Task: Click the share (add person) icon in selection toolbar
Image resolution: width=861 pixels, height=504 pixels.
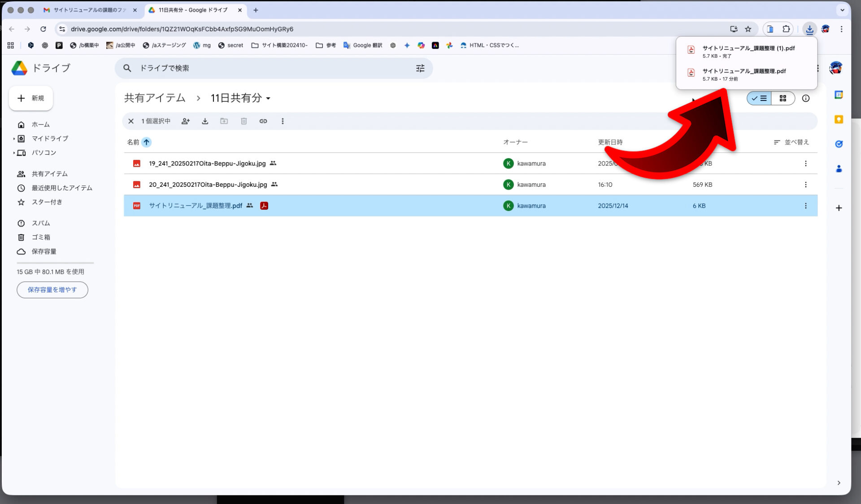Action: click(185, 121)
